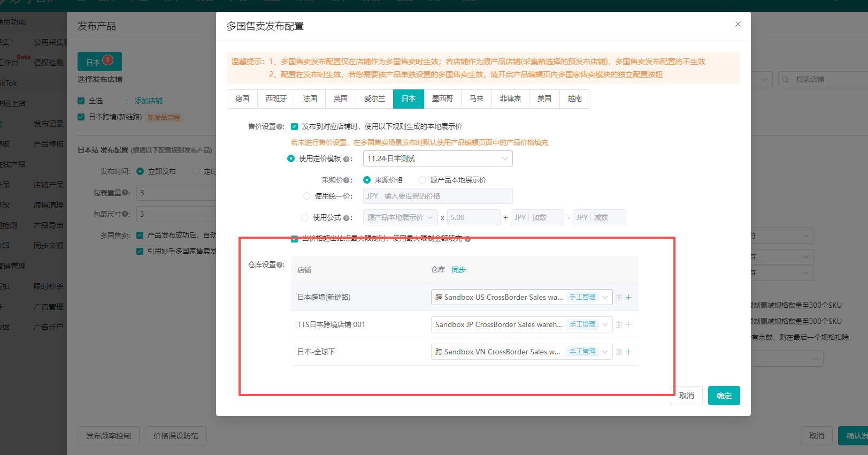Open the 源产品本地展示价 formula dropdown
This screenshot has height=455, width=868.
point(400,217)
